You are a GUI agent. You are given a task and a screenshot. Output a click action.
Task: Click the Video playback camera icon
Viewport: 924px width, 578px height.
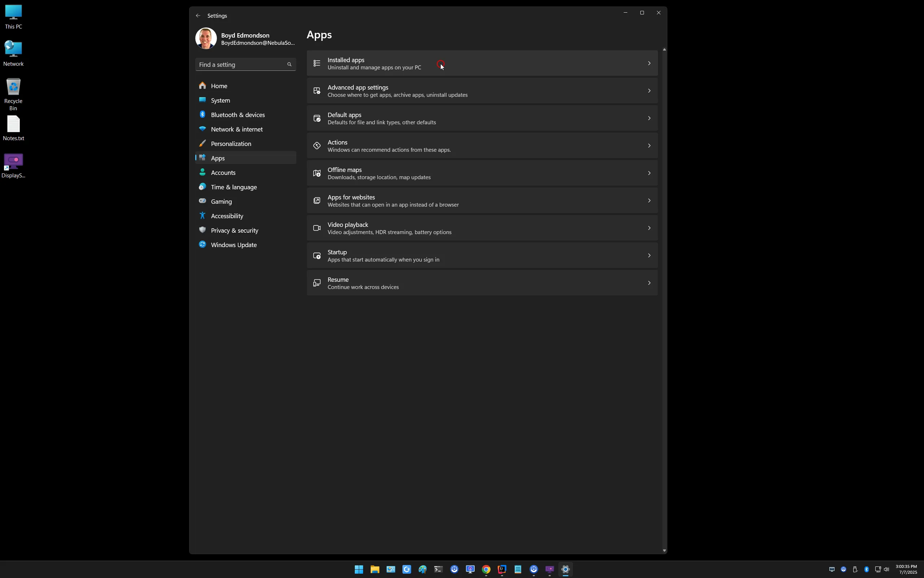point(317,228)
